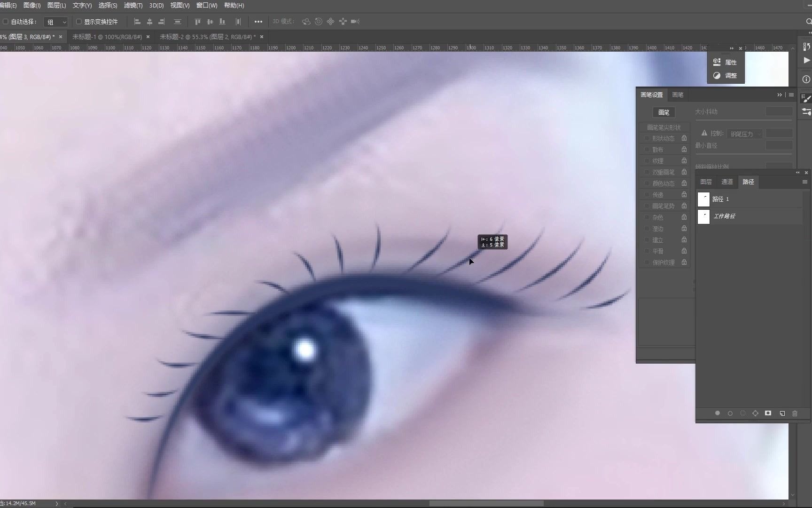Toggle 传递 checkbox in brush settings
Image resolution: width=812 pixels, height=508 pixels.
tap(647, 195)
